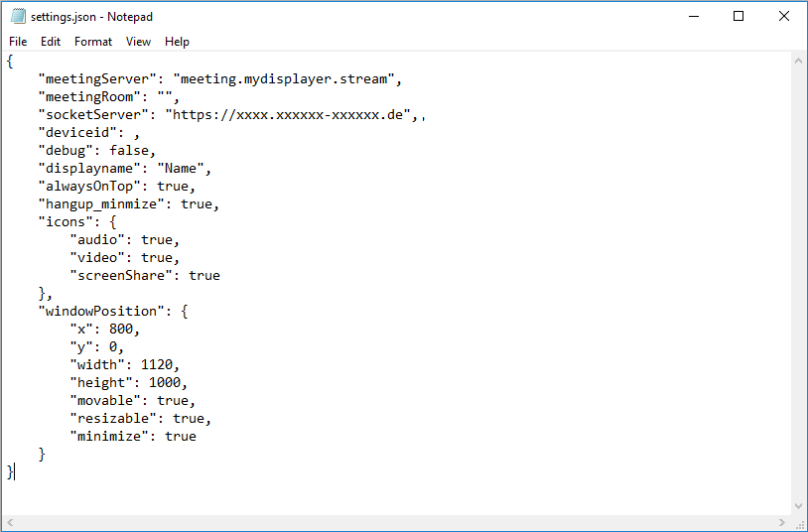Open the Help menu
Viewport: 808px width, 532px height.
point(177,42)
